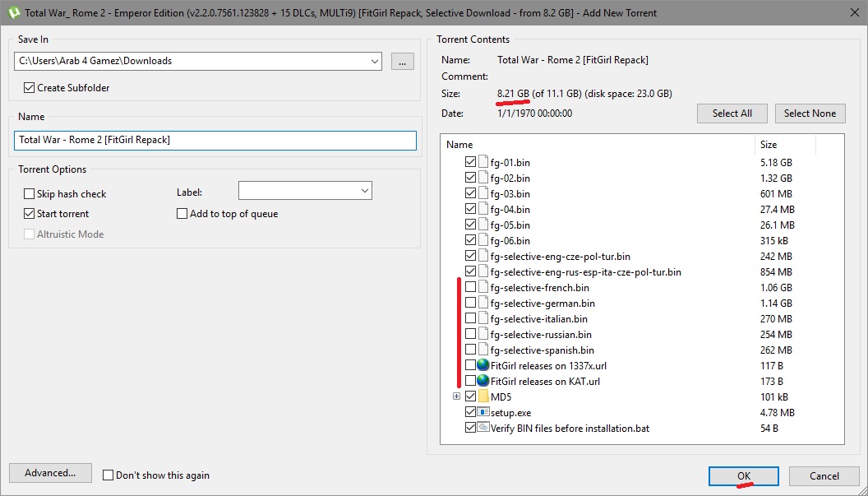The image size is (868, 496).
Task: Check the fg-selective-german.bin file checkbox
Action: 470,304
